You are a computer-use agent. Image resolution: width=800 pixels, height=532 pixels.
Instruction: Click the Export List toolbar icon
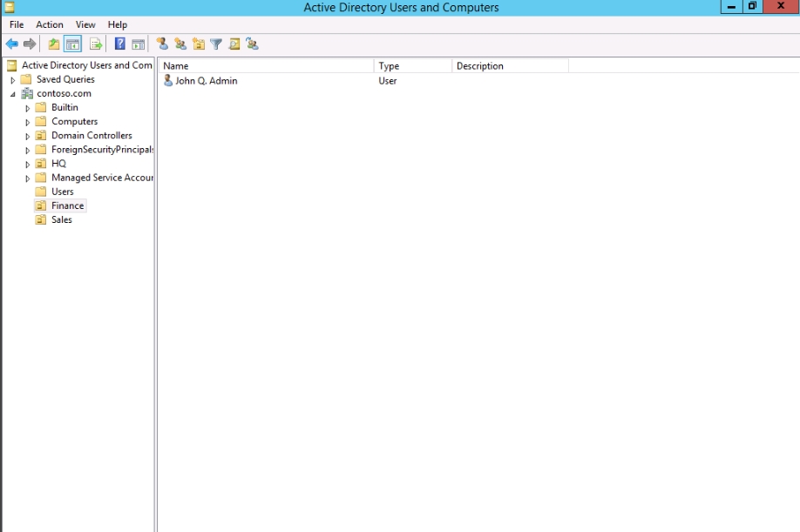click(96, 44)
